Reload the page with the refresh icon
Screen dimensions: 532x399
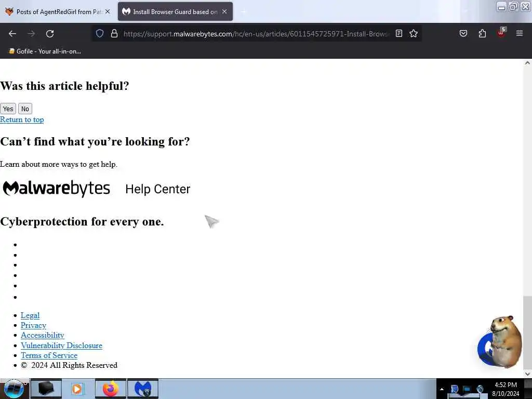coord(50,34)
